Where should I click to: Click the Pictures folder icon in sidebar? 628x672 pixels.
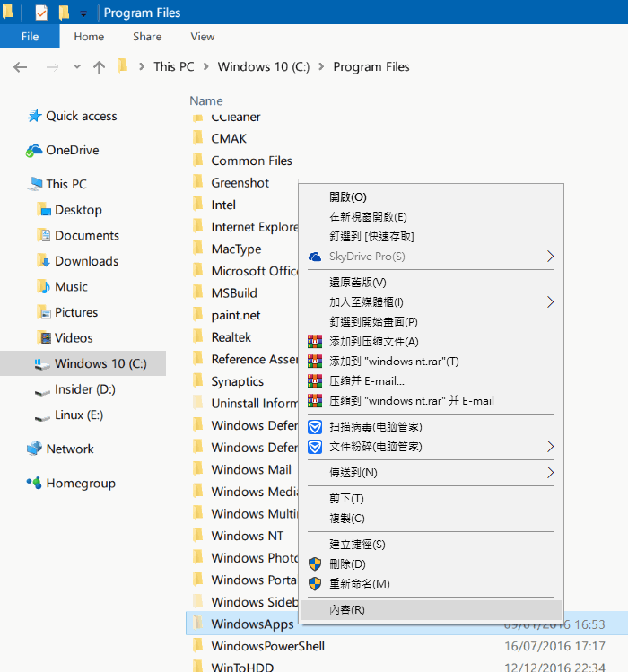[x=44, y=312]
